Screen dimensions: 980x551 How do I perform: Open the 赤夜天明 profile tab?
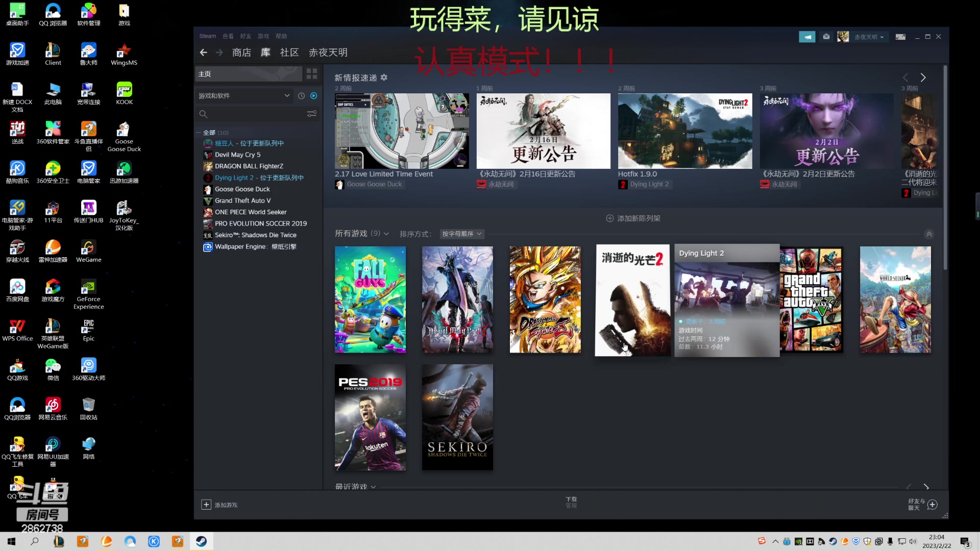click(x=328, y=53)
